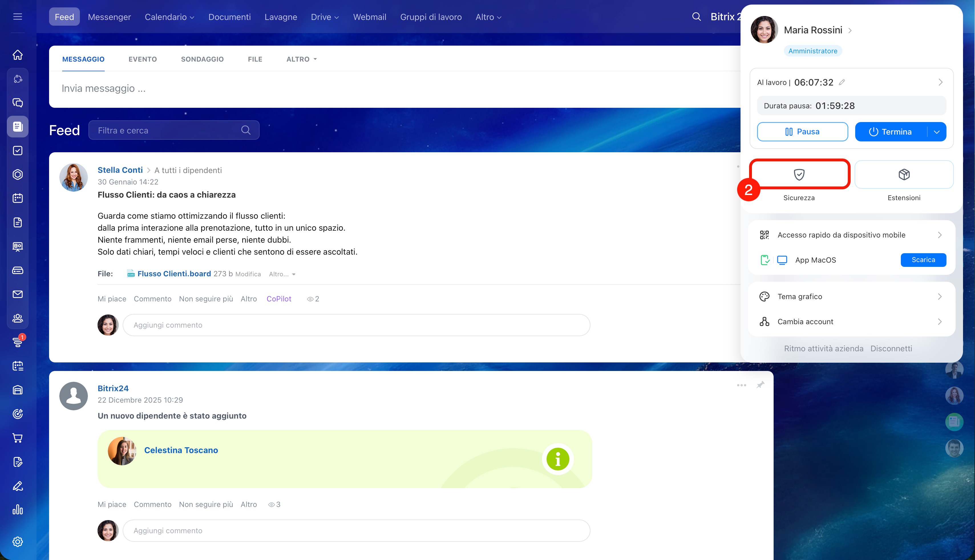
Task: Open Calendario dropdown in top menu
Action: tap(169, 17)
